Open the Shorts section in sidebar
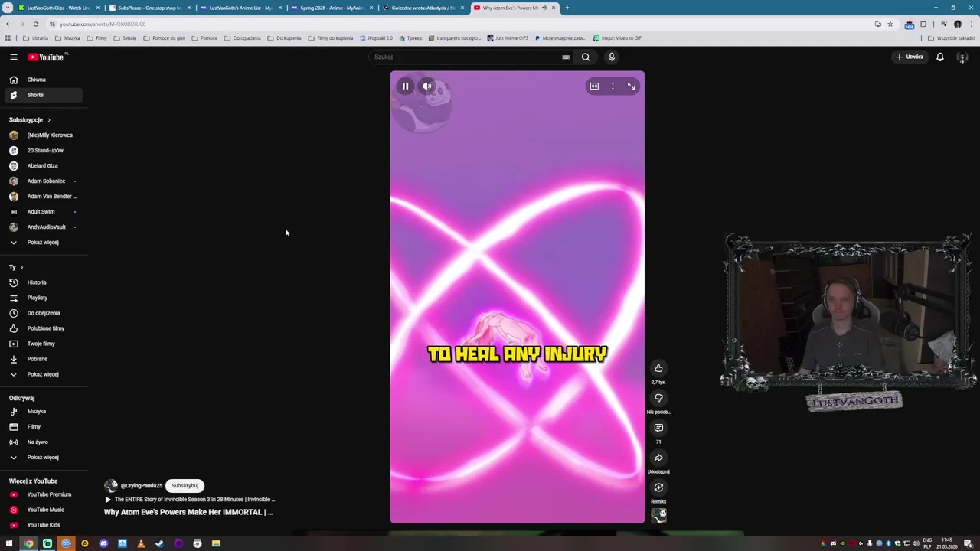The width and height of the screenshot is (980, 551). (x=43, y=95)
